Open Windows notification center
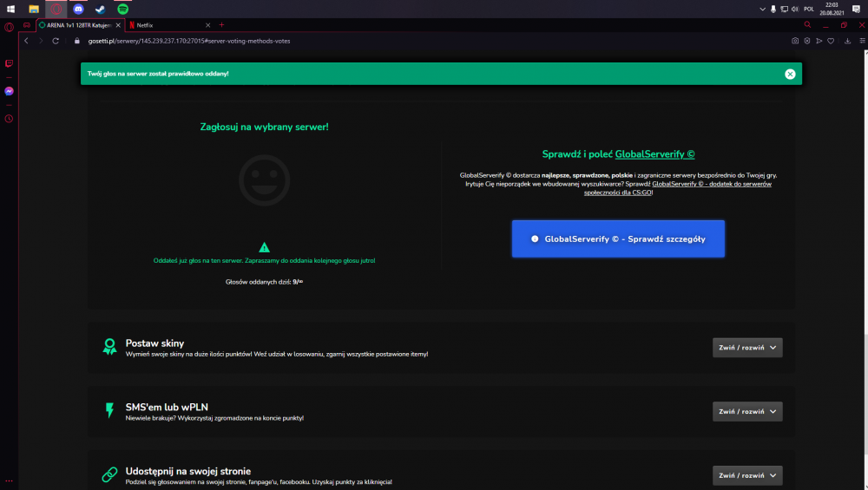Image resolution: width=868 pixels, height=490 pixels. [x=857, y=9]
